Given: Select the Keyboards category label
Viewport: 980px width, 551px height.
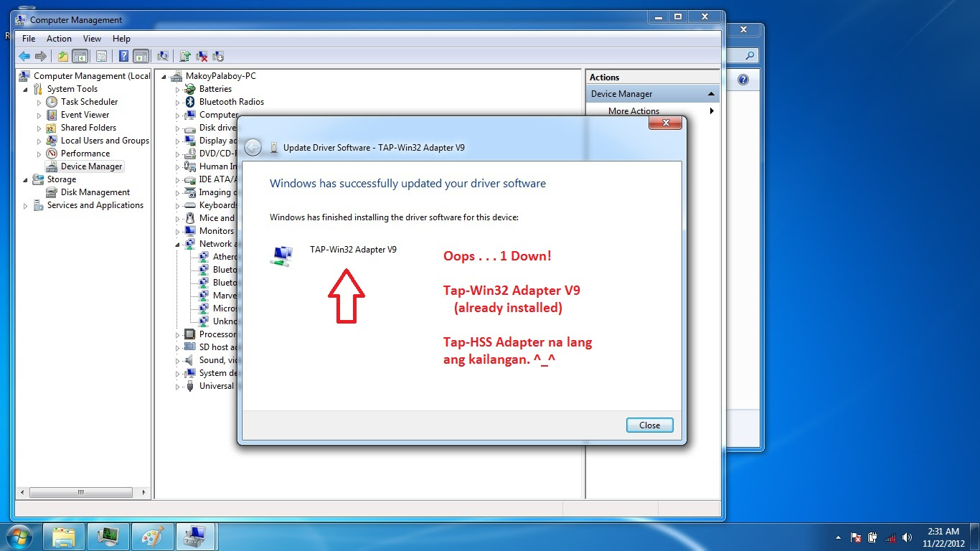Looking at the screenshot, I should click(x=218, y=205).
